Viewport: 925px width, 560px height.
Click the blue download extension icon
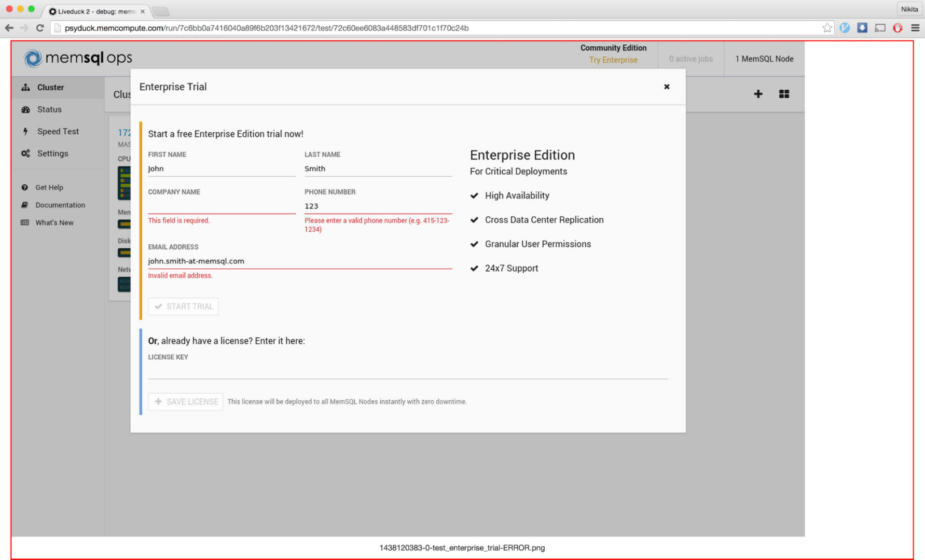click(862, 28)
